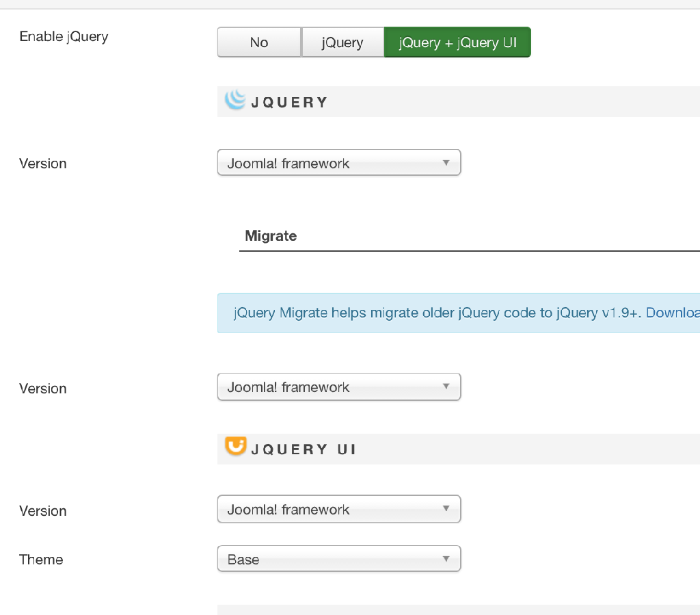700x615 pixels.
Task: Click the Version label under JQUERY UI
Action: pos(43,511)
